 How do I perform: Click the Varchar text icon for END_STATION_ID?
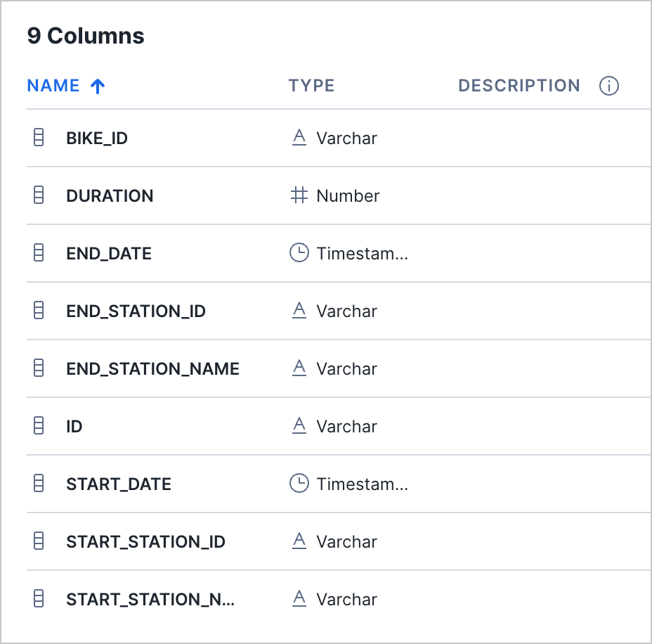(x=299, y=310)
